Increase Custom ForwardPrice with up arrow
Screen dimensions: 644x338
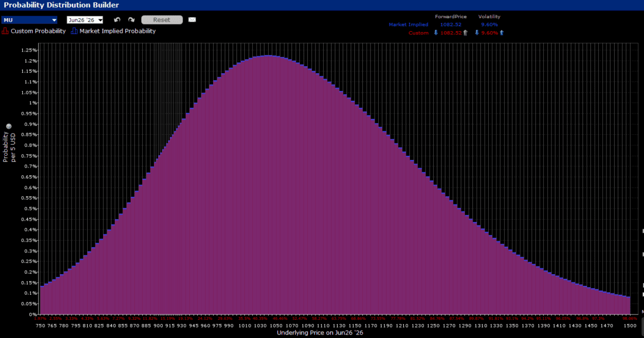pyautogui.click(x=465, y=32)
